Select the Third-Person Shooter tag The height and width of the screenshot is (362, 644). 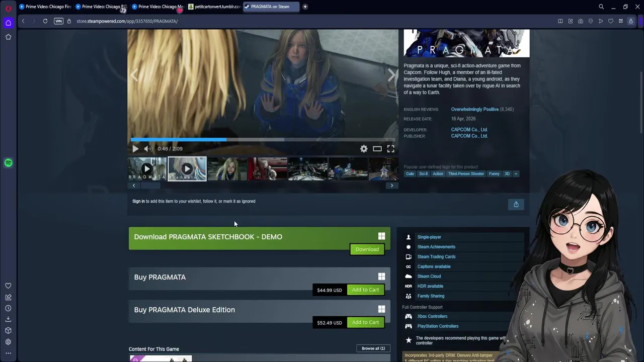(x=466, y=174)
